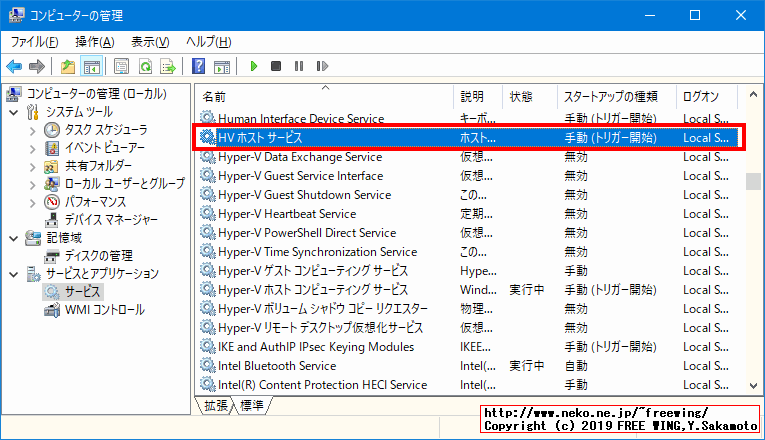Sort by 名前 column header

[214, 97]
